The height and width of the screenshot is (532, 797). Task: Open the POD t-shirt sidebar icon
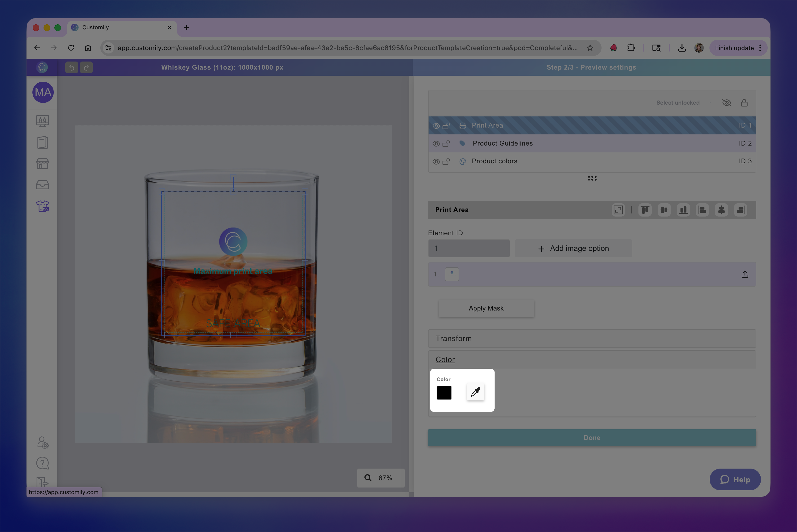[43, 206]
